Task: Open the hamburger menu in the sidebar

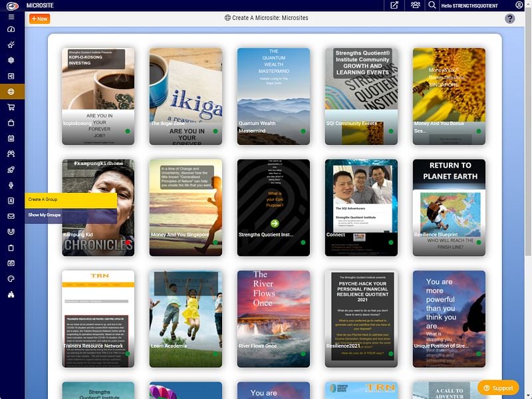Action: 11,17
